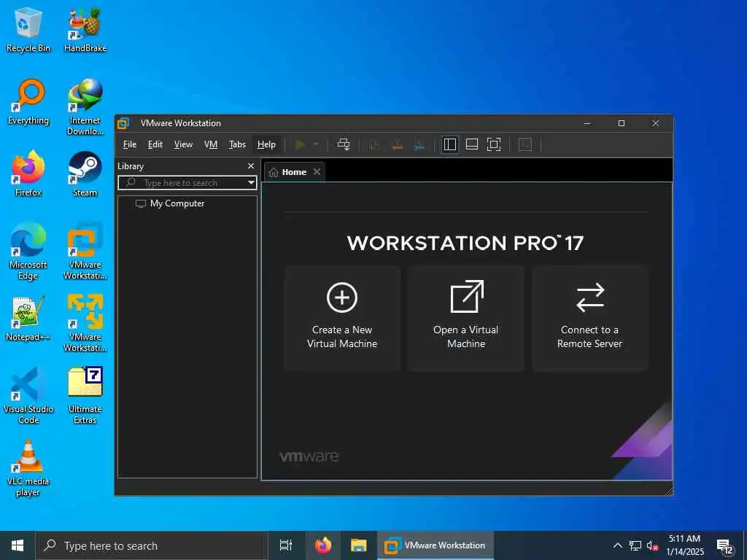Click Connect to a Remote Server
This screenshot has height=560, width=747.
point(589,318)
